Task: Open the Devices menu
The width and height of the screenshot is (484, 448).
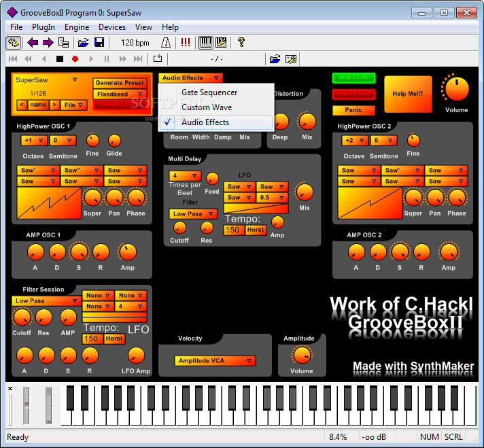Action: (x=112, y=27)
